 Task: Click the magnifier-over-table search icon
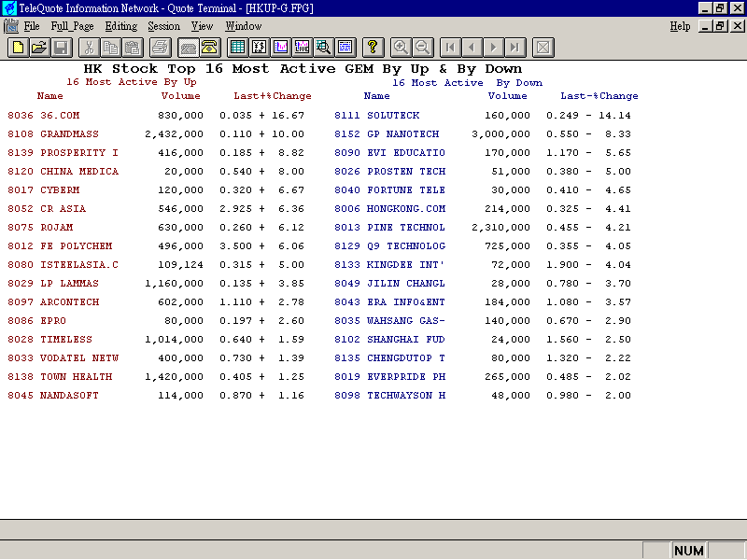(324, 48)
